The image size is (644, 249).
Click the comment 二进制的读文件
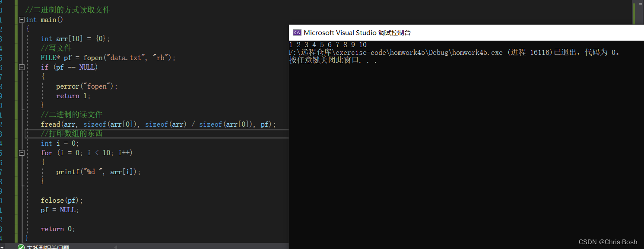pyautogui.click(x=72, y=115)
